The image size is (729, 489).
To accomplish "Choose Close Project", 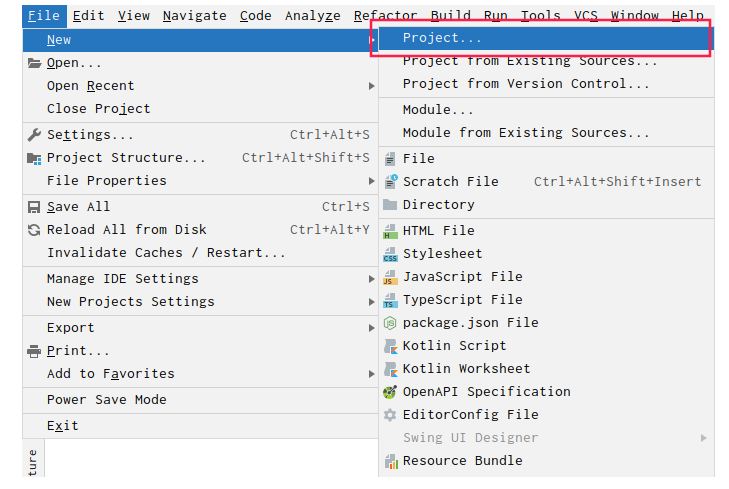I will click(x=200, y=109).
